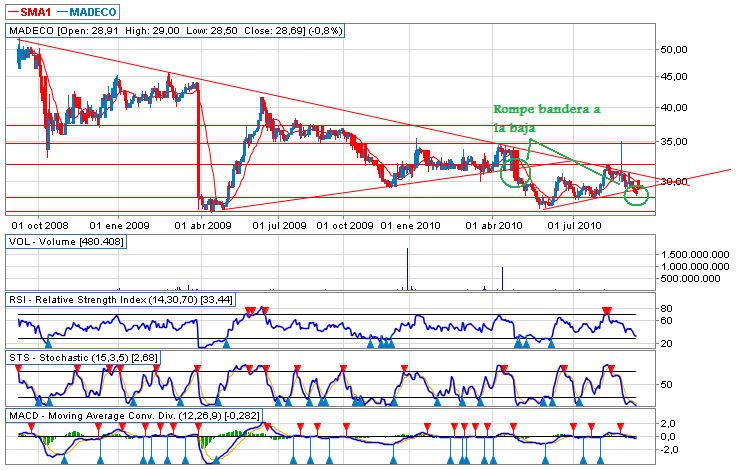Select the MACD panel title label

coord(134,416)
